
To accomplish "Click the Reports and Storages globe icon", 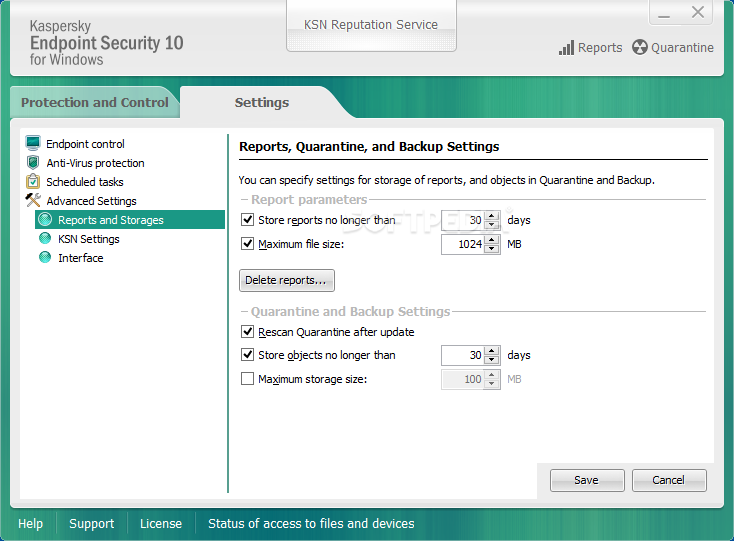I will click(x=45, y=219).
